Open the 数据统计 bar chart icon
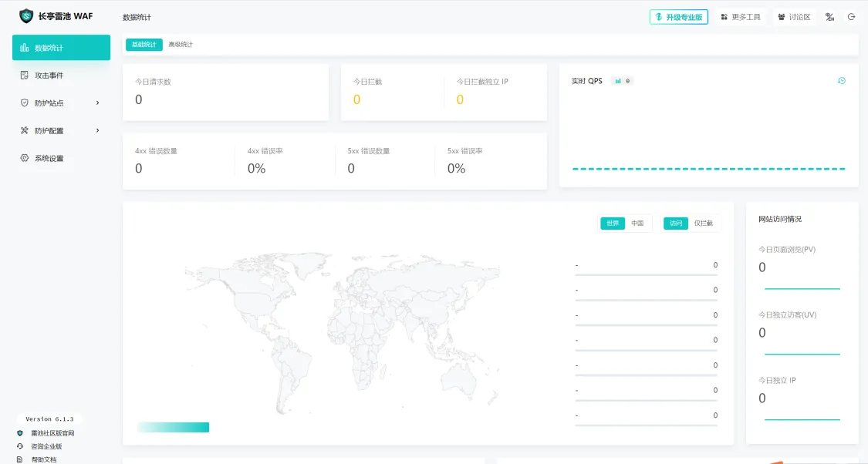The height and width of the screenshot is (464, 868). [x=25, y=48]
